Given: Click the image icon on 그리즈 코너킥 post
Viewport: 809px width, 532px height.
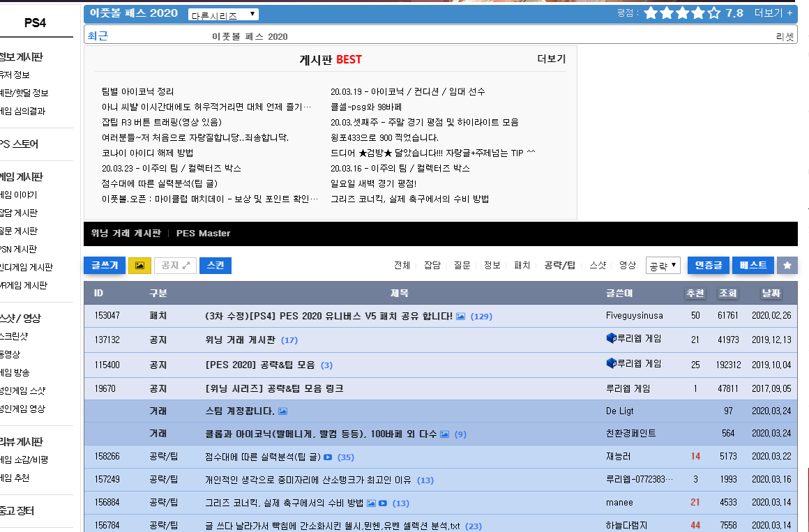Looking at the screenshot, I should click(371, 503).
